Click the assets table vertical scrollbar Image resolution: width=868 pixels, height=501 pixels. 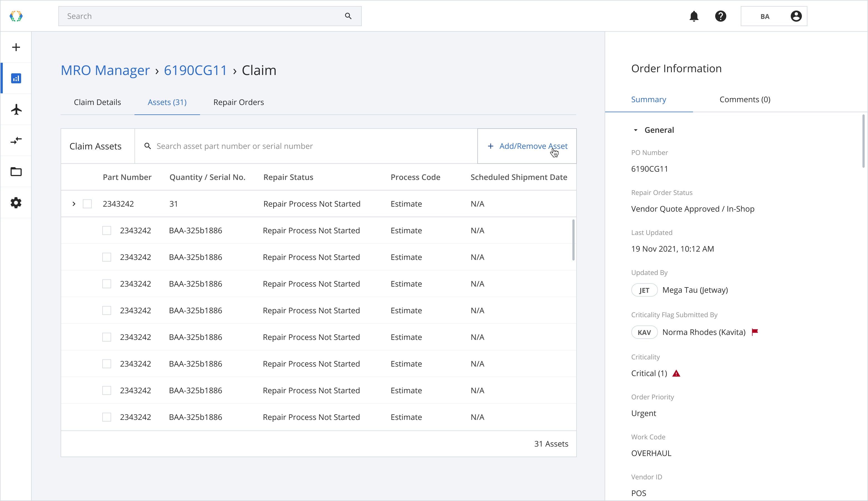coord(573,240)
